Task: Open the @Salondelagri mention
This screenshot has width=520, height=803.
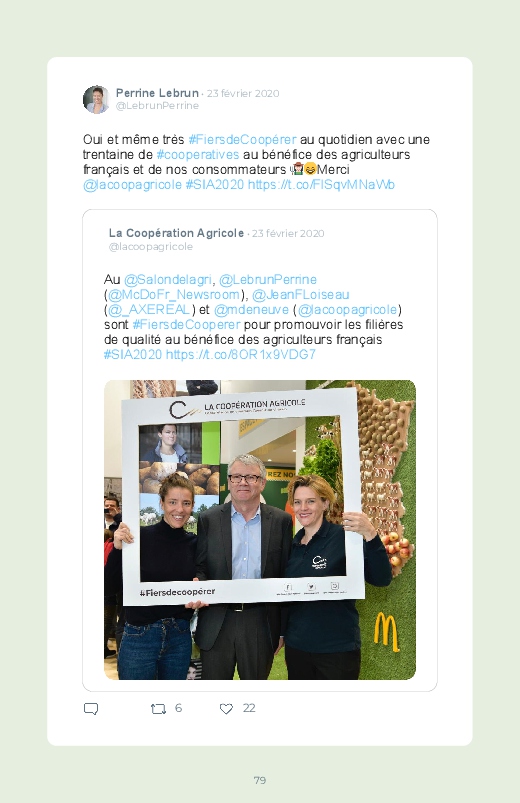Action: pyautogui.click(x=168, y=280)
